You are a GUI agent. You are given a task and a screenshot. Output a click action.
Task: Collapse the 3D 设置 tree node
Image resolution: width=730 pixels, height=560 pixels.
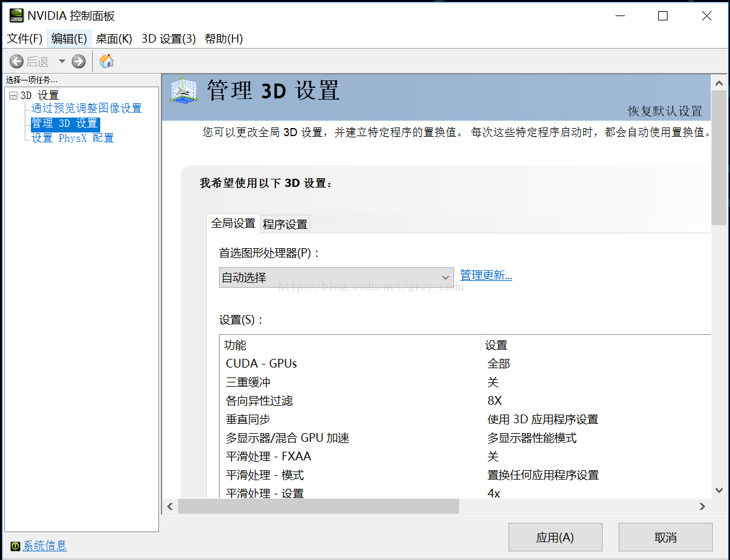13,95
